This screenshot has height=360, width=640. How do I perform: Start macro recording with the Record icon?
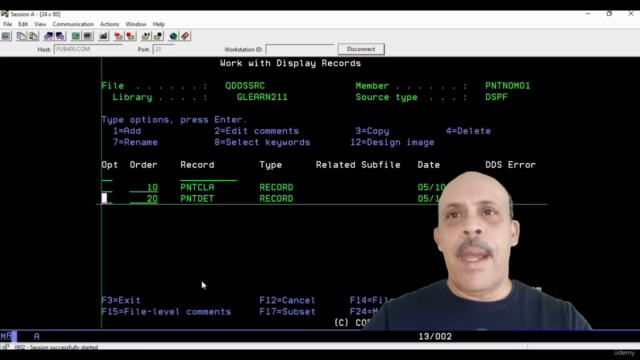[118, 36]
